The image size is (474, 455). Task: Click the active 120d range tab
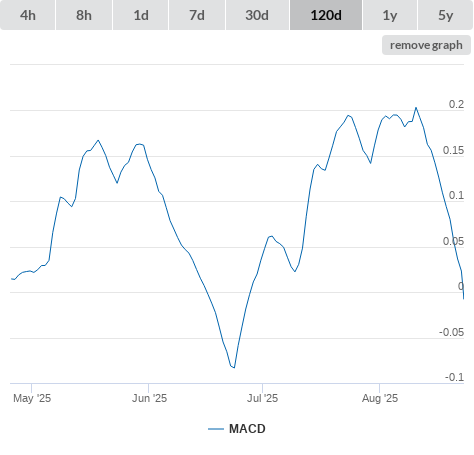point(326,15)
